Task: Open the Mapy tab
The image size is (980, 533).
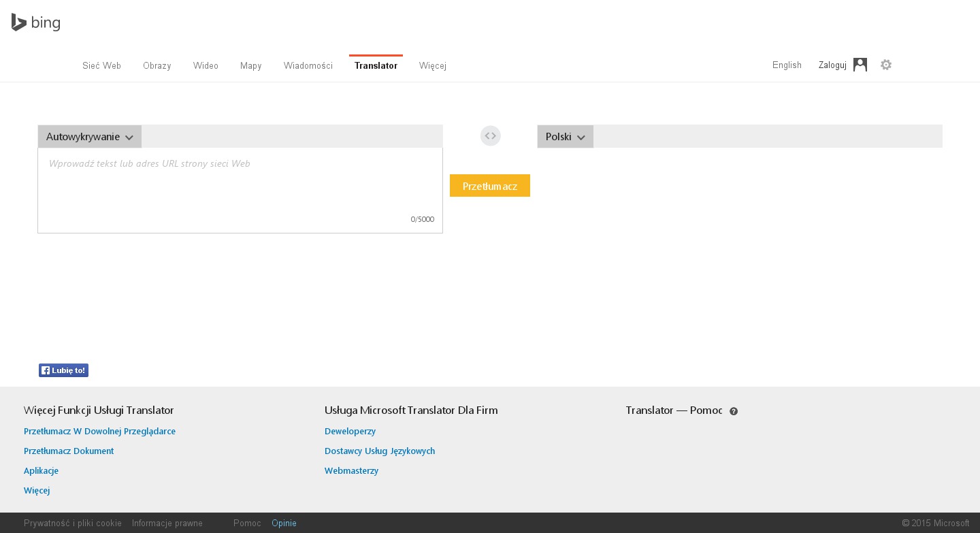Action: (250, 66)
